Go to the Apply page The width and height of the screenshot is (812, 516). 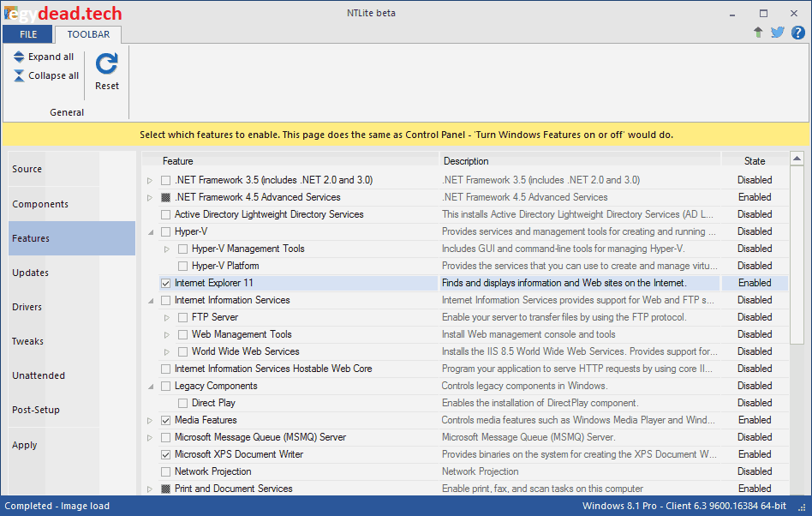point(25,445)
